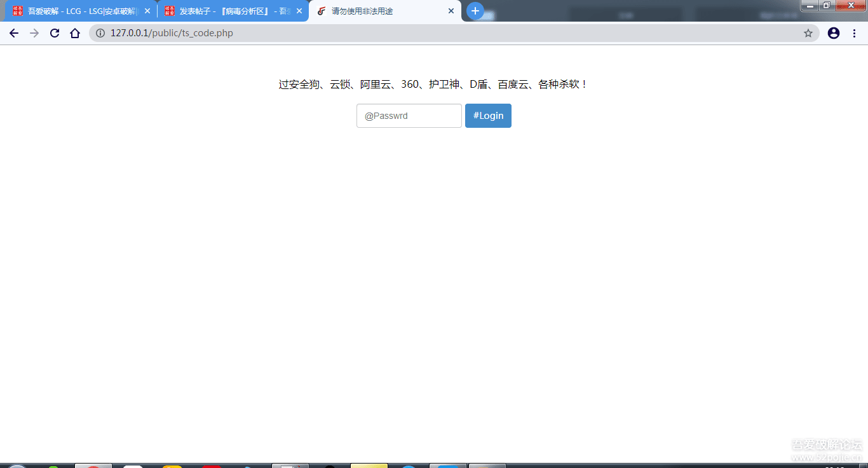Open Chrome's three-dot menu

(x=854, y=33)
